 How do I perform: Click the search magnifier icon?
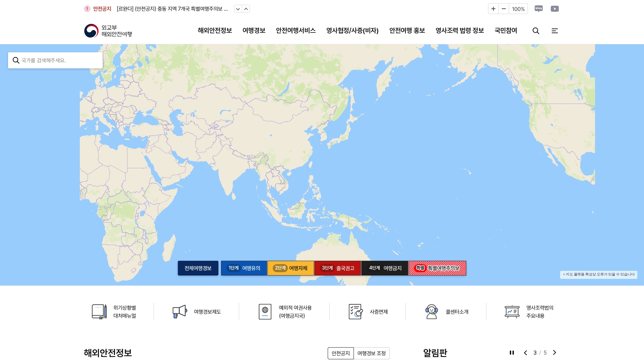click(536, 31)
